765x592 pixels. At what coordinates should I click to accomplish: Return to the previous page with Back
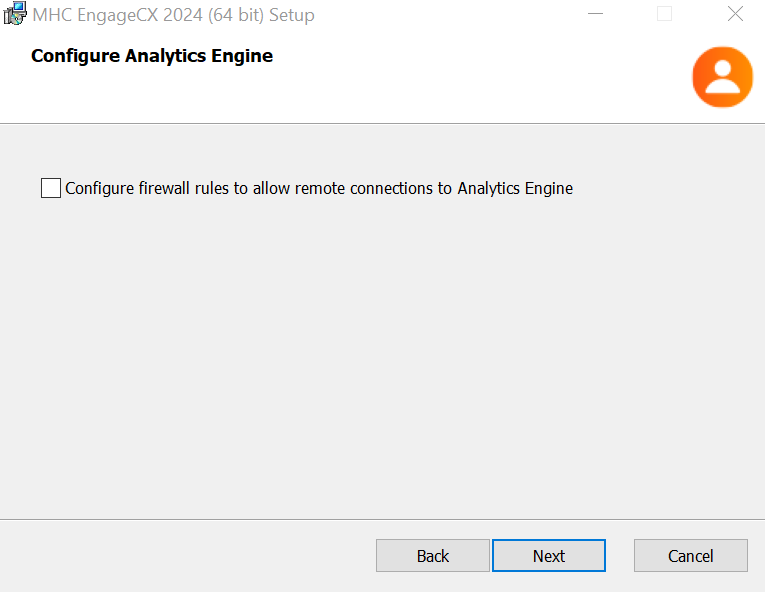click(433, 555)
